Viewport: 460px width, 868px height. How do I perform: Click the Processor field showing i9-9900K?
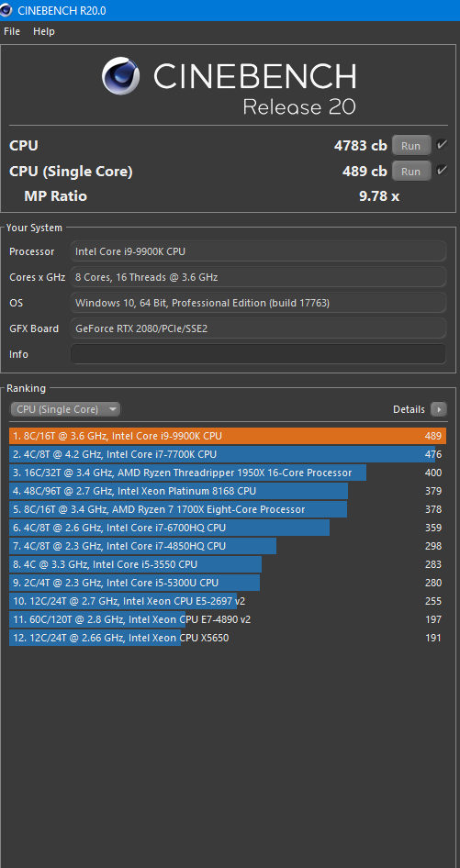tap(258, 251)
